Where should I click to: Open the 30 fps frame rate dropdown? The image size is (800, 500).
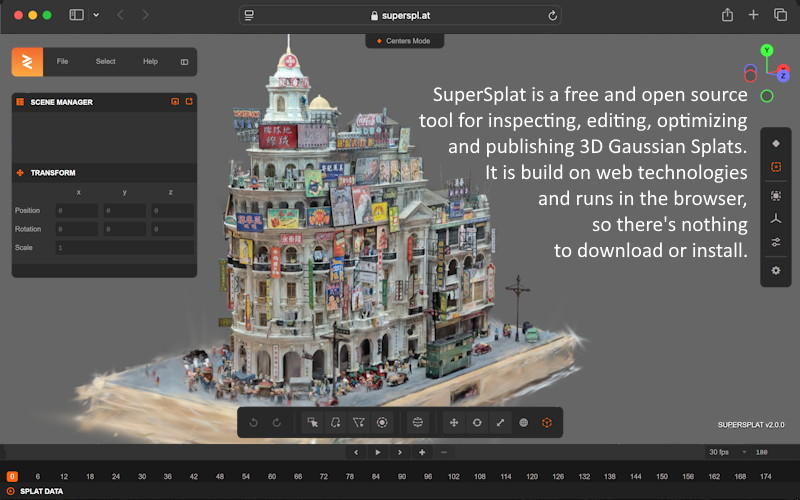coord(721,452)
